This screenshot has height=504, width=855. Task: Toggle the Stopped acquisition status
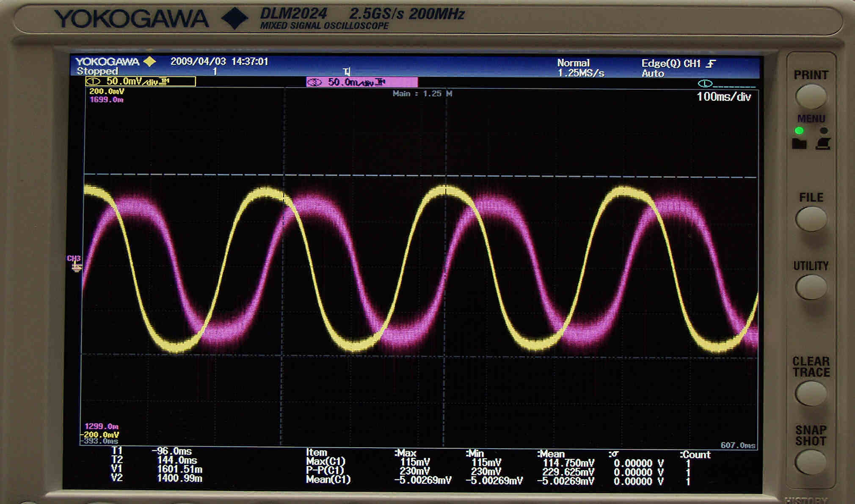(97, 71)
